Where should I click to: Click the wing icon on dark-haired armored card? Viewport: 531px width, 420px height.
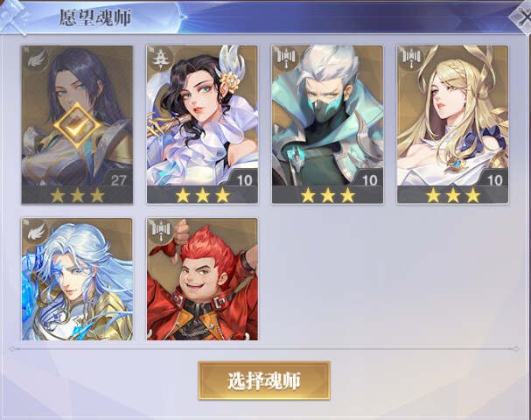coord(35,59)
